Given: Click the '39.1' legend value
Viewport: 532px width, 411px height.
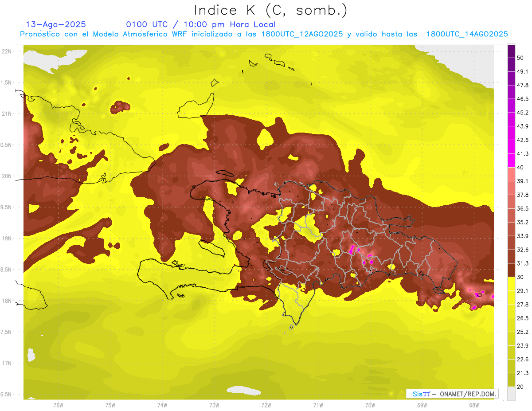Looking at the screenshot, I should [x=523, y=181].
